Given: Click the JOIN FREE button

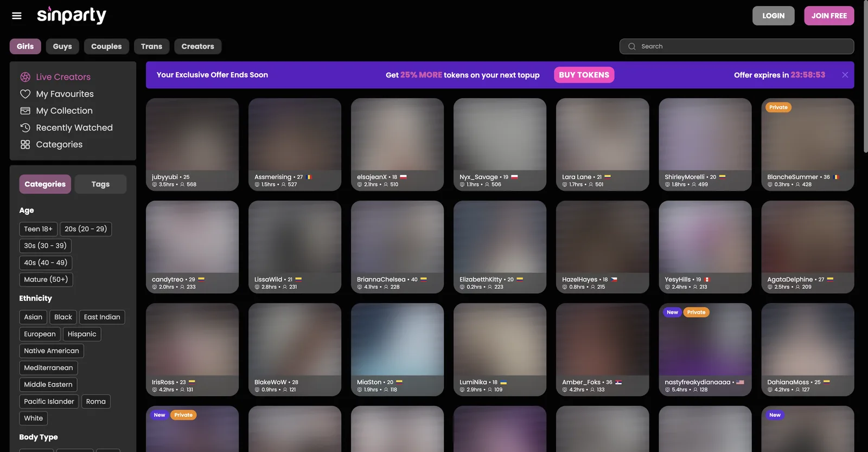Looking at the screenshot, I should [829, 16].
